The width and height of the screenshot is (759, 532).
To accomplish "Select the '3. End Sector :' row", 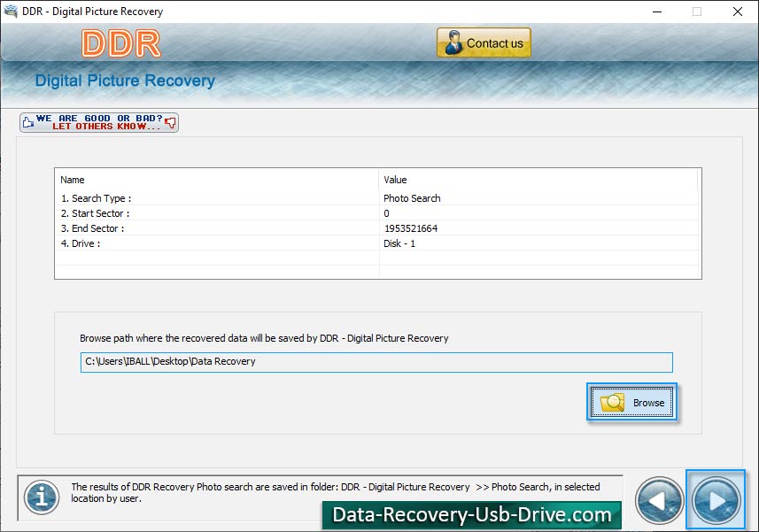I will click(x=378, y=228).
